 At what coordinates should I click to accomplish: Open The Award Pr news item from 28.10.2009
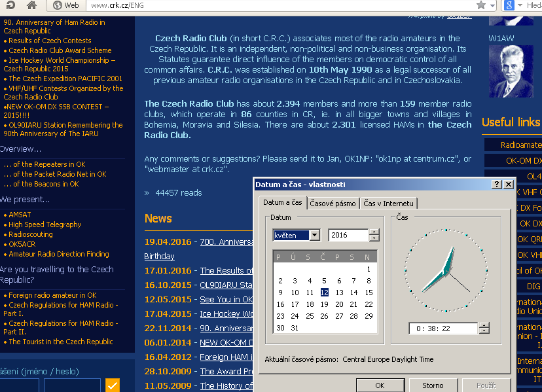(x=226, y=371)
